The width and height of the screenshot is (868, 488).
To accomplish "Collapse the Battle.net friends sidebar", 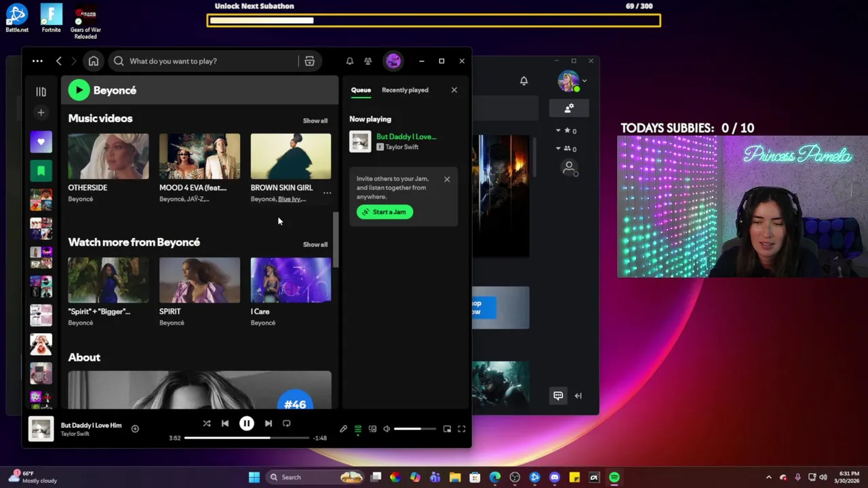I will [578, 396].
